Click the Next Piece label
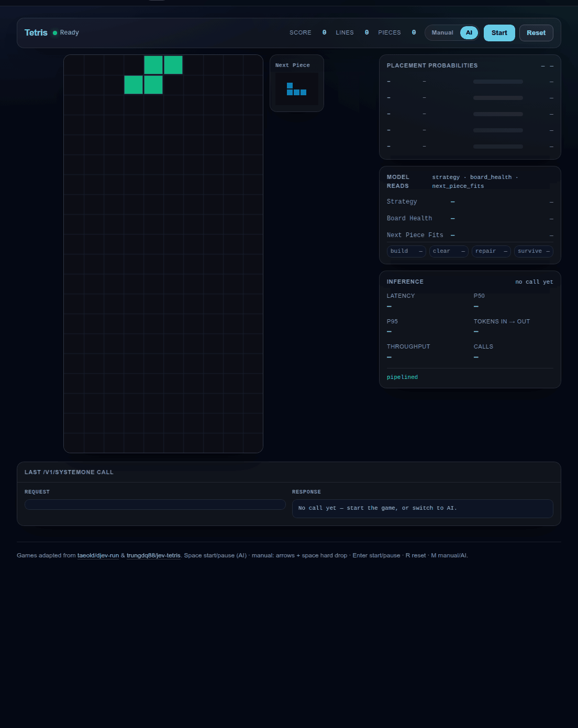This screenshot has width=578, height=728. tap(293, 65)
